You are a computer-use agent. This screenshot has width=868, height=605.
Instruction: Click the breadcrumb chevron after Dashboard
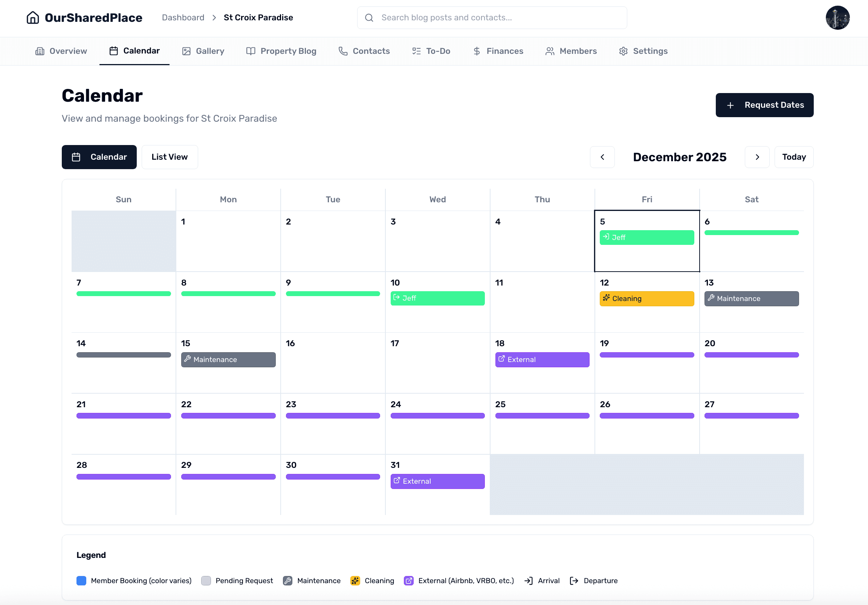point(214,17)
